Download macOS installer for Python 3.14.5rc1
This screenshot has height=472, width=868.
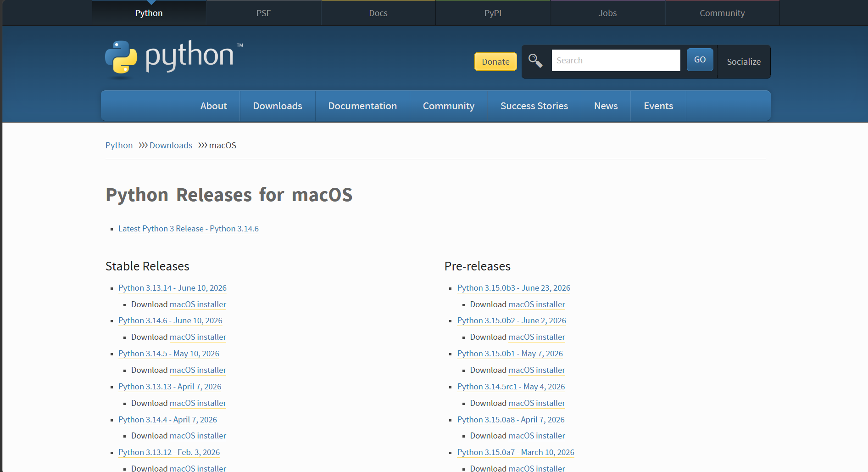click(x=537, y=403)
